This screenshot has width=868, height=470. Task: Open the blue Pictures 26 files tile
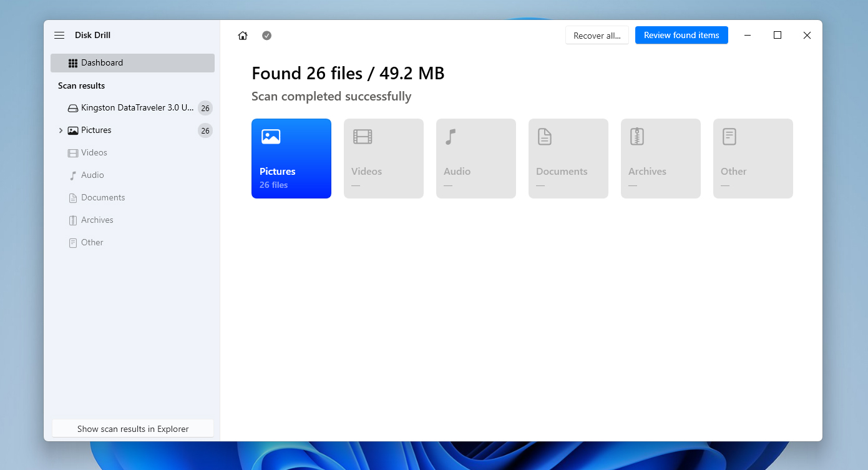[x=291, y=159]
